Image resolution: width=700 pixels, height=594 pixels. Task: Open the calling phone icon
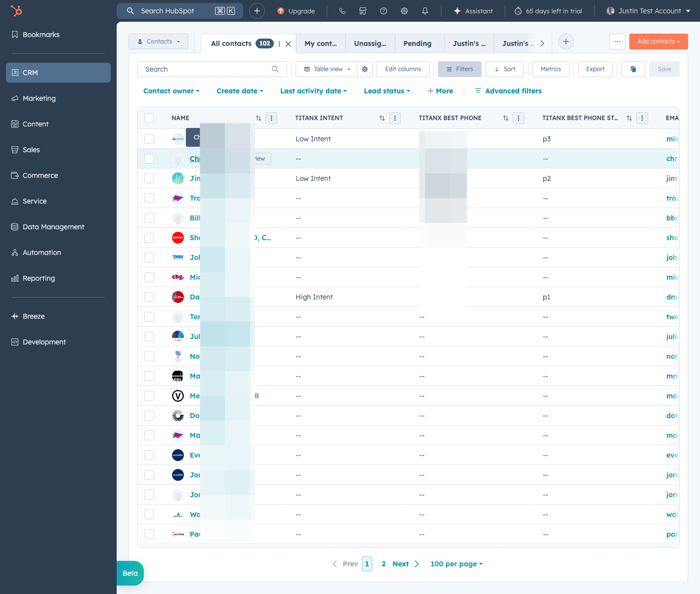coord(342,11)
